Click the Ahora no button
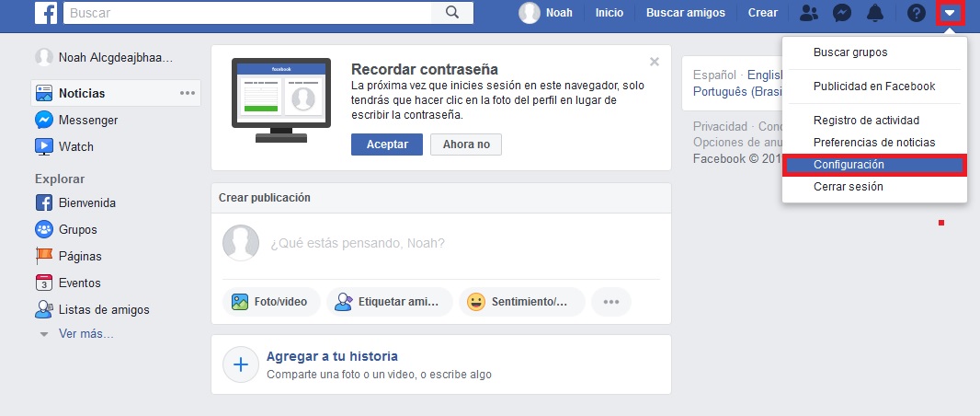This screenshot has height=416, width=980. (x=466, y=144)
